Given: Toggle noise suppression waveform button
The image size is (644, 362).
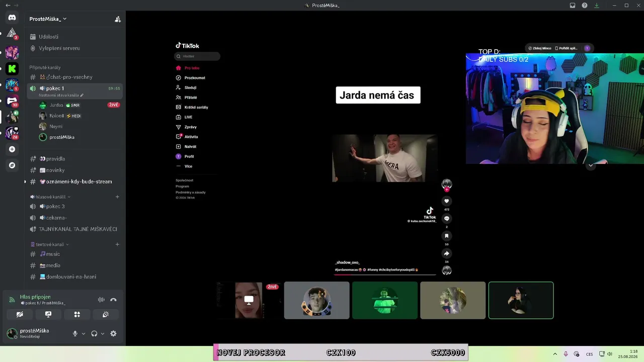Looking at the screenshot, I should pos(101,300).
